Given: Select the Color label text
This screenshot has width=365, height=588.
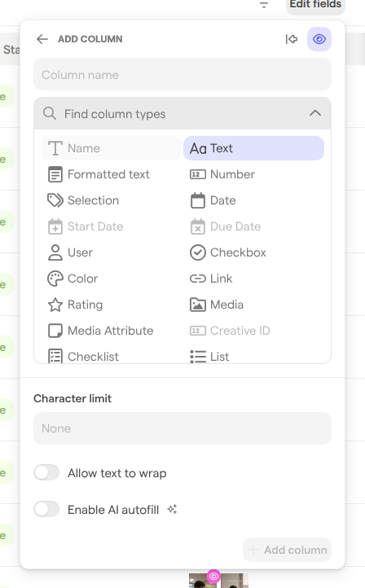Looking at the screenshot, I should click(x=82, y=279).
